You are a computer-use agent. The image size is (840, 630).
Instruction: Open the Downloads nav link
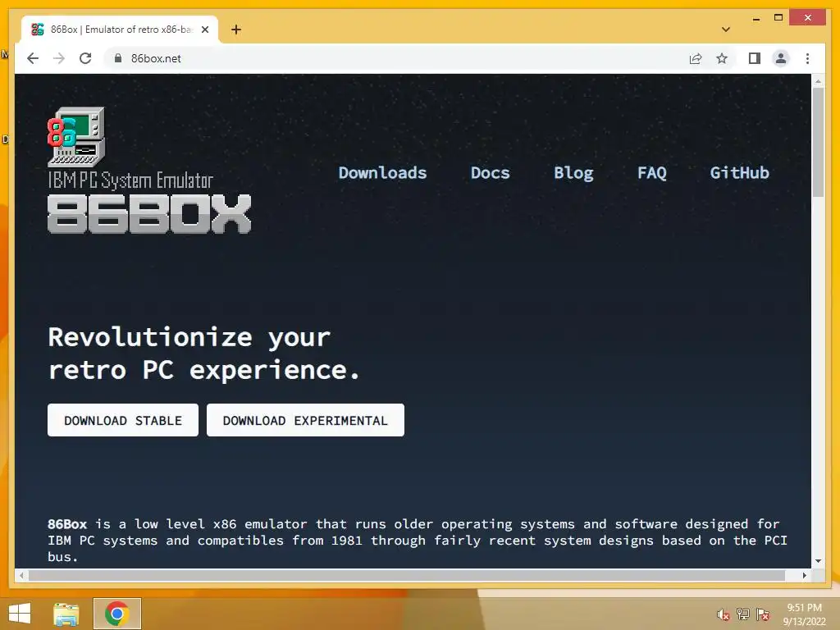tap(382, 173)
